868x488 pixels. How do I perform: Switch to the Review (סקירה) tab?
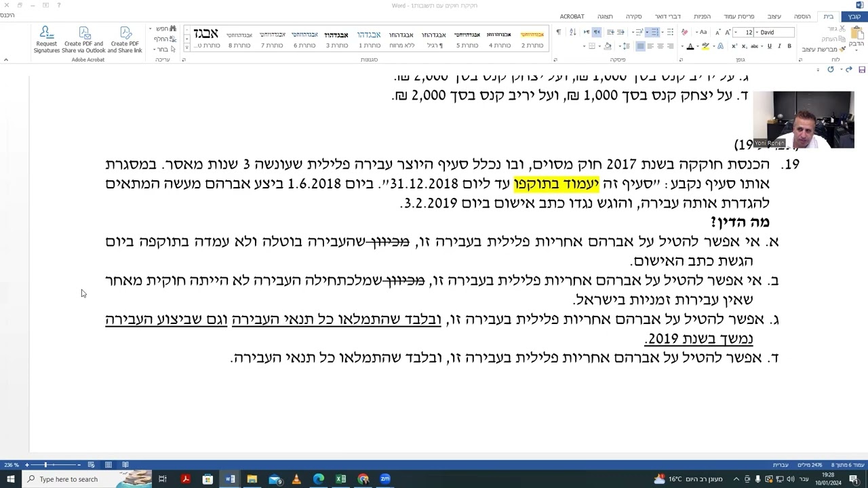point(633,16)
